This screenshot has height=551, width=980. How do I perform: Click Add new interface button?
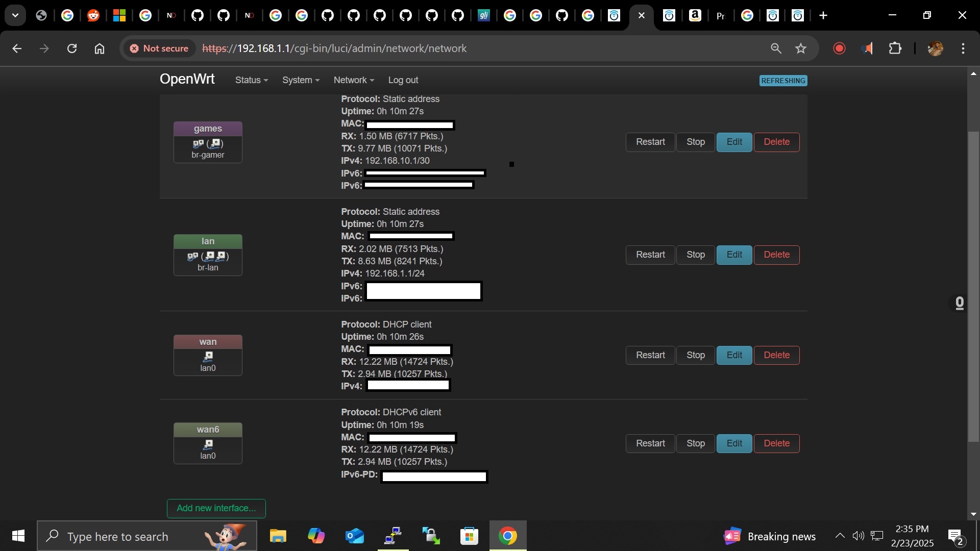point(215,508)
